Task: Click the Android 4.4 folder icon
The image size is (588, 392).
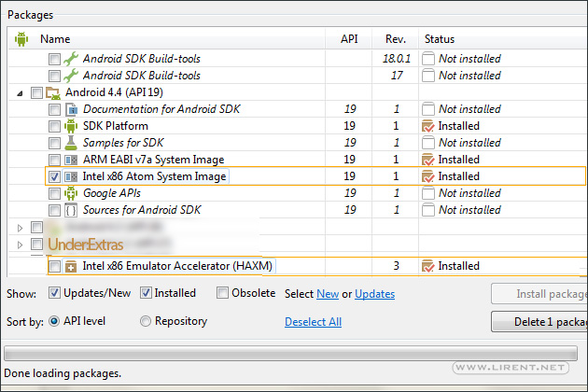Action: [53, 92]
